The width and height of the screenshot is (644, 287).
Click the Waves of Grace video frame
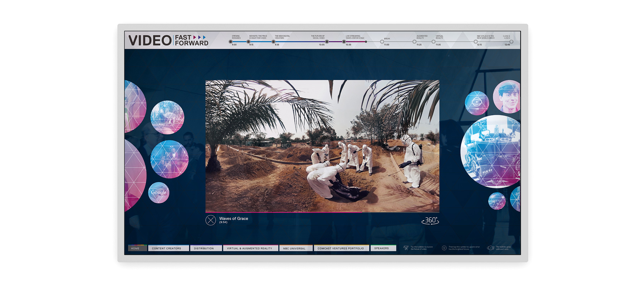[322, 146]
